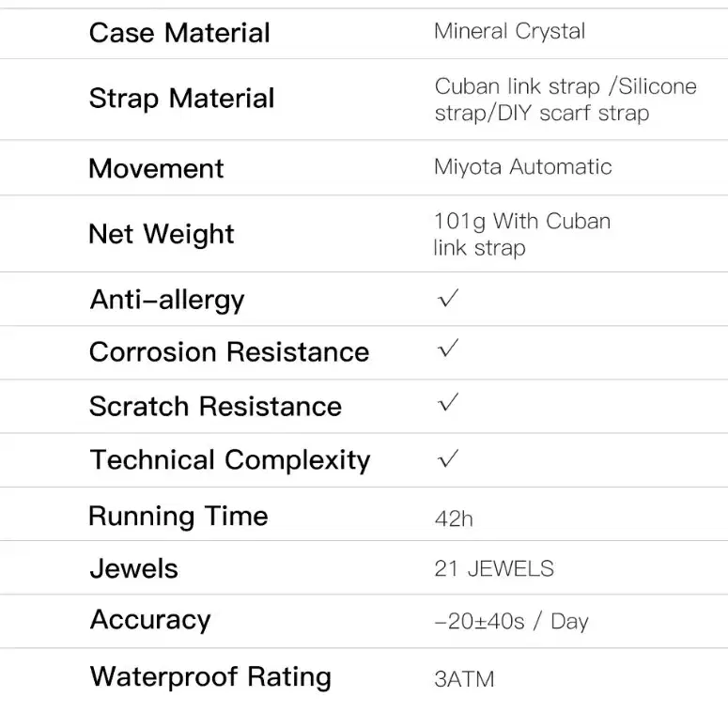The image size is (728, 728).
Task: Select the Running Time label
Action: [x=178, y=517]
